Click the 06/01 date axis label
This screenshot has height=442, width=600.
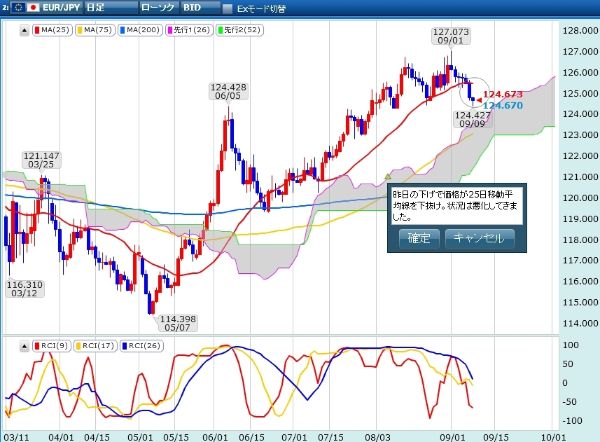(x=215, y=437)
